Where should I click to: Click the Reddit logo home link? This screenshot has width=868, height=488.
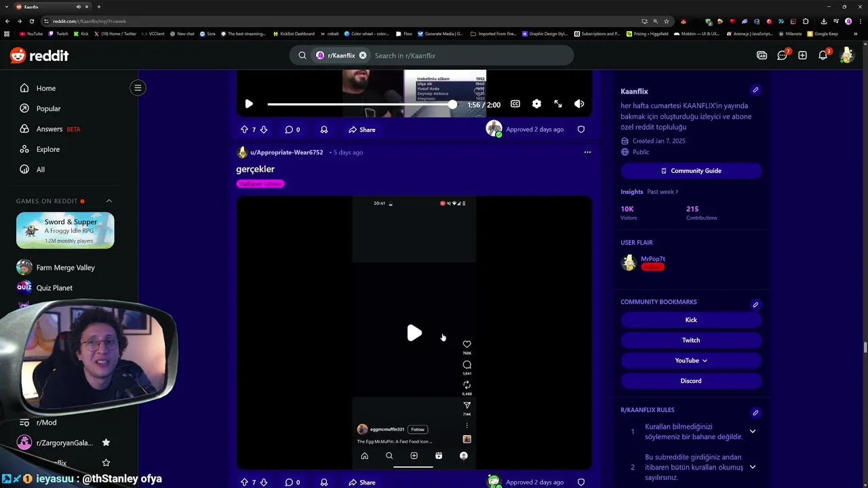(39, 56)
